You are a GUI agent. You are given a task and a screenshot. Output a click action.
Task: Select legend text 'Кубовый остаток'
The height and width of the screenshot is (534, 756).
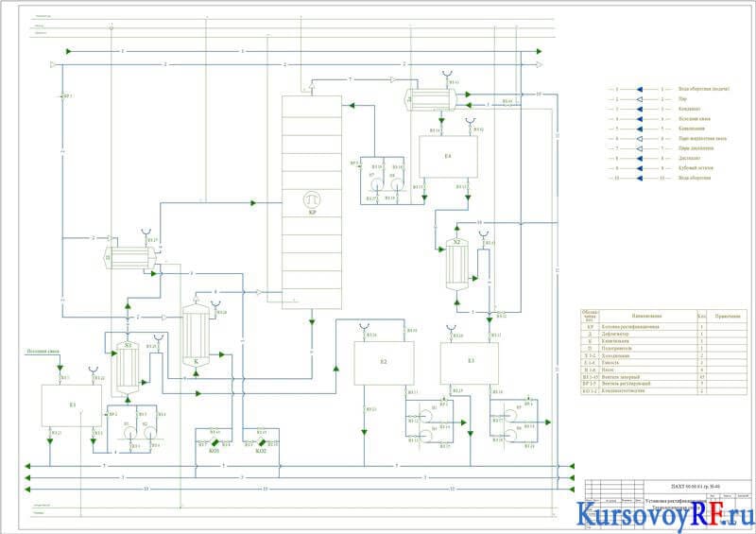click(x=696, y=168)
